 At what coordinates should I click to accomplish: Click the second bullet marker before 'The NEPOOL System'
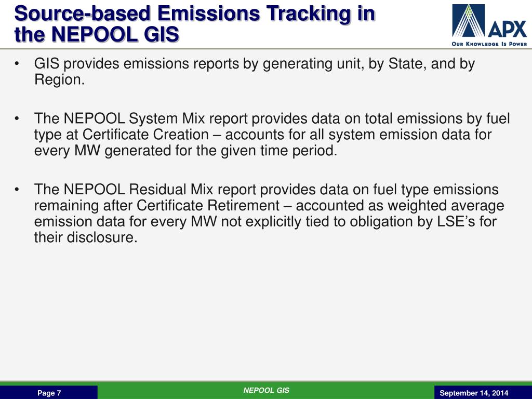[18, 119]
